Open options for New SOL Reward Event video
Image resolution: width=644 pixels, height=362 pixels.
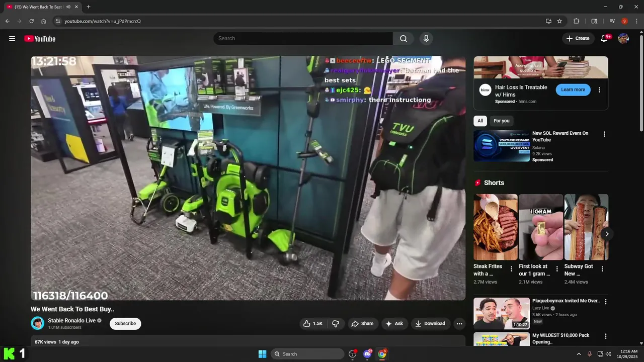604,134
